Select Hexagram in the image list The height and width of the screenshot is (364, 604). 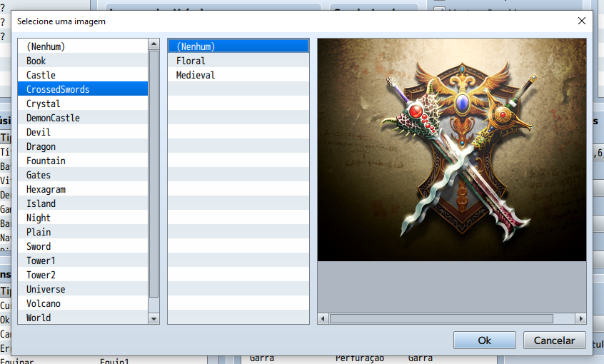[83, 189]
